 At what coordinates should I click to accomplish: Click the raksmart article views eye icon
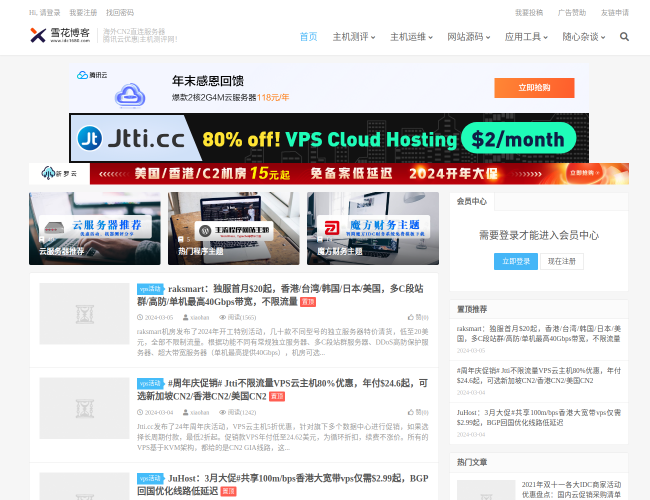point(222,318)
